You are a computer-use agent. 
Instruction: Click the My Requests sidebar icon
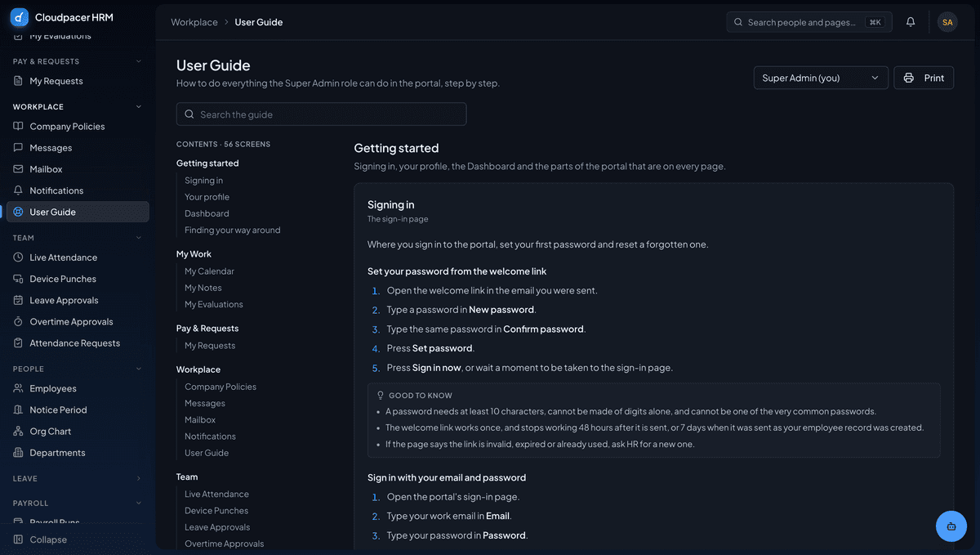[19, 81]
